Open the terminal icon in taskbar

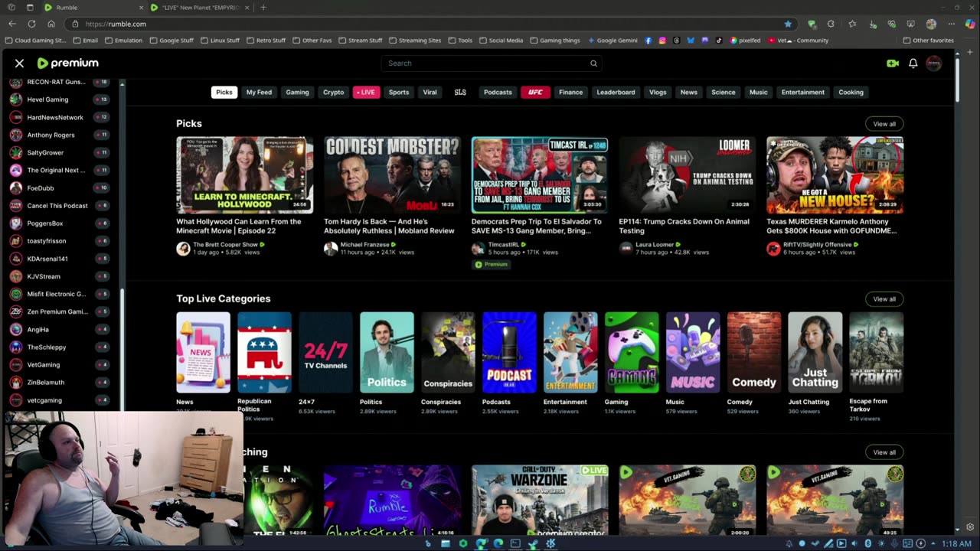point(515,543)
